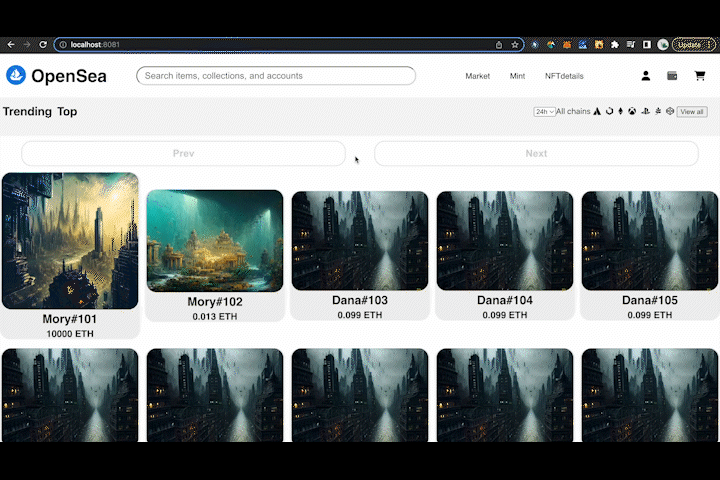This screenshot has height=480, width=720.
Task: Open the 24h time range dropdown
Action: [x=544, y=112]
